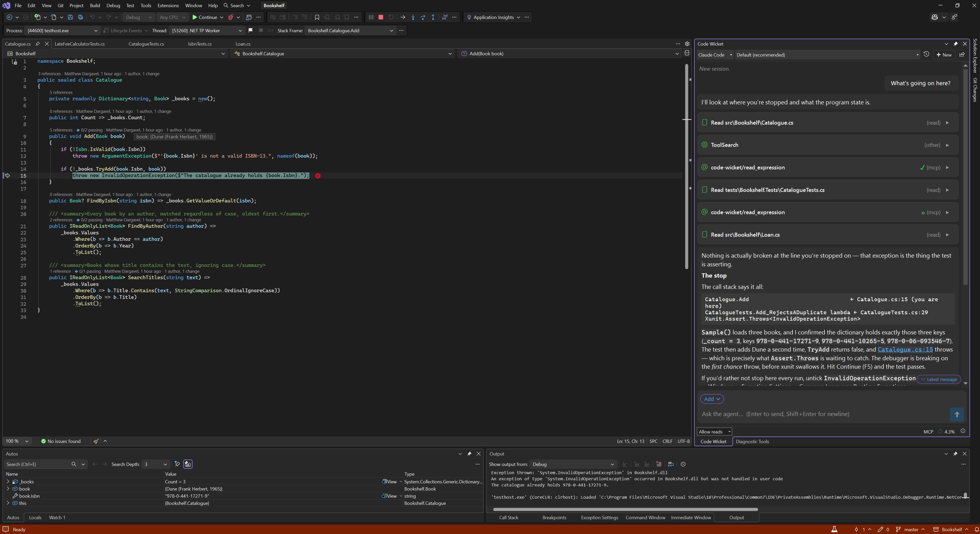The height and width of the screenshot is (534, 980).
Task: Open editor settings gear icon
Action: [x=687, y=44]
